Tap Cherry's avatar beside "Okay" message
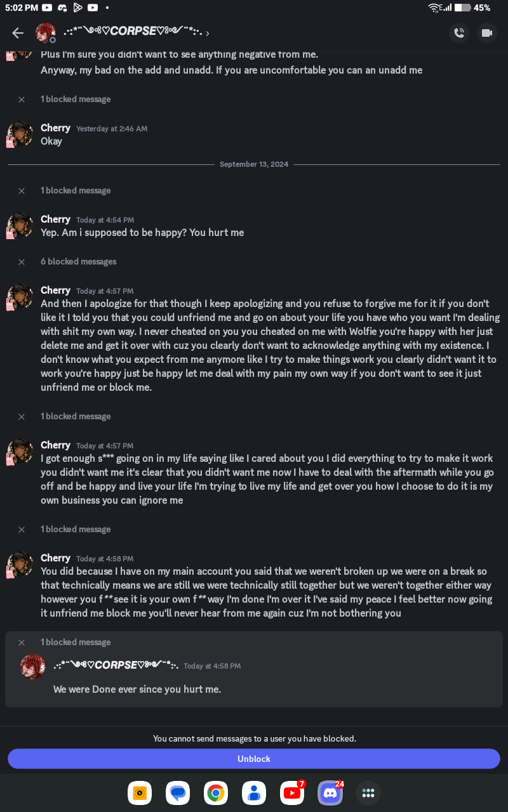The height and width of the screenshot is (812, 508). (20, 134)
